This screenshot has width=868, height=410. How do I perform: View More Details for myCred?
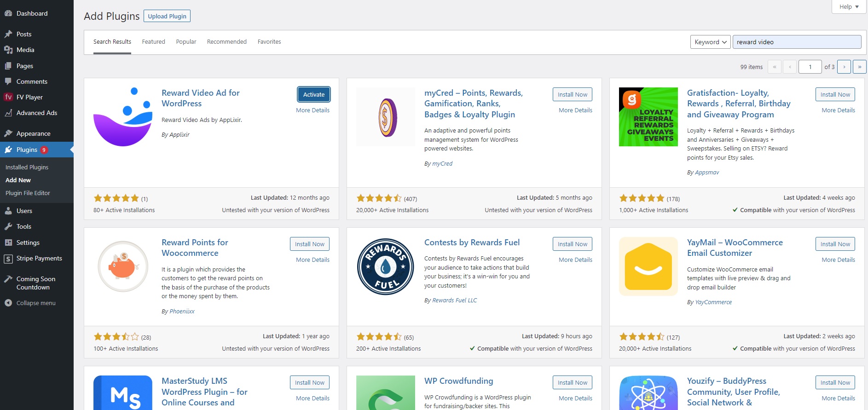(575, 110)
